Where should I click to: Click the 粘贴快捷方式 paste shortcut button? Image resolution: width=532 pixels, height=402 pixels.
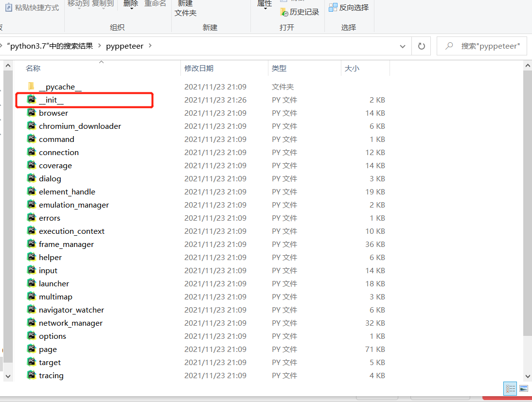coord(32,7)
